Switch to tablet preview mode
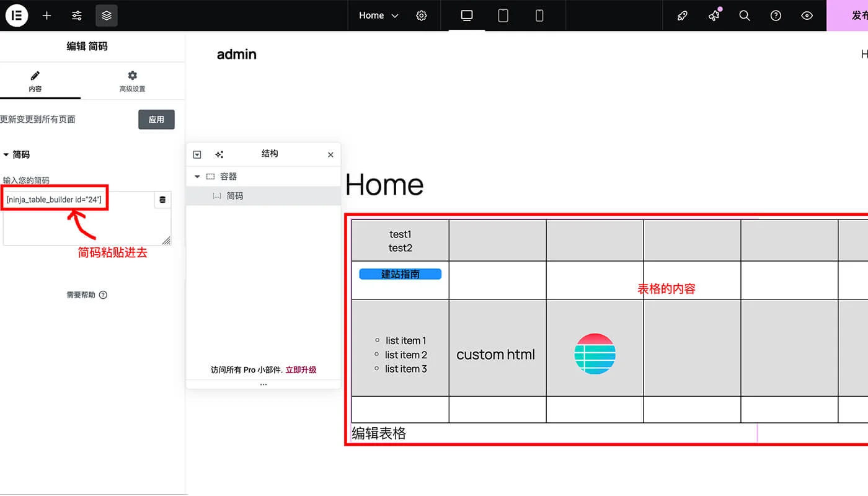 (503, 15)
